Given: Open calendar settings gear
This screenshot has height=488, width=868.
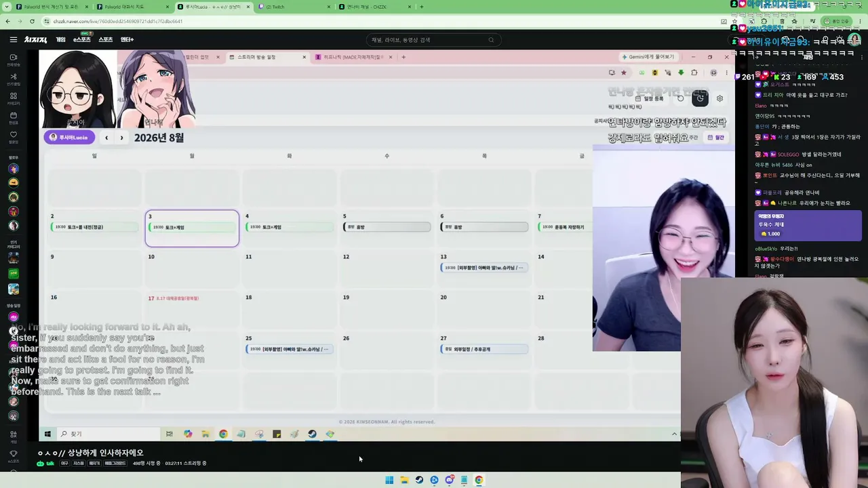Looking at the screenshot, I should pos(719,98).
